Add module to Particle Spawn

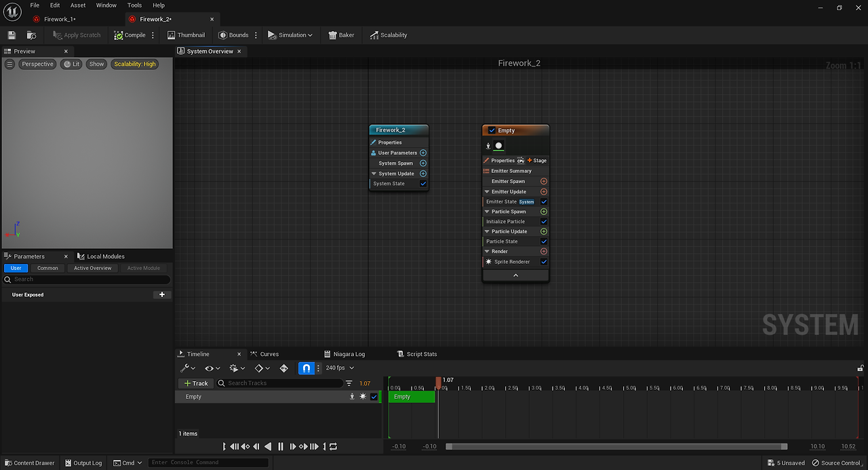click(x=544, y=212)
